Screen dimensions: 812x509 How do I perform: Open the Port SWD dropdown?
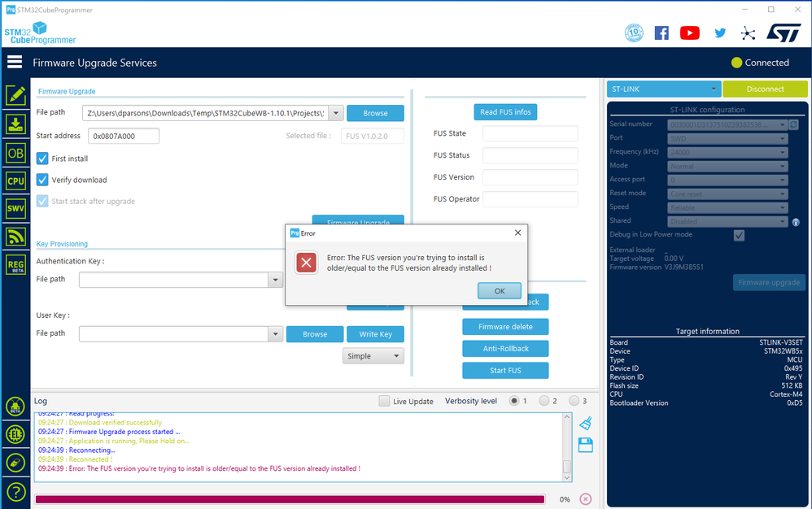pos(727,138)
